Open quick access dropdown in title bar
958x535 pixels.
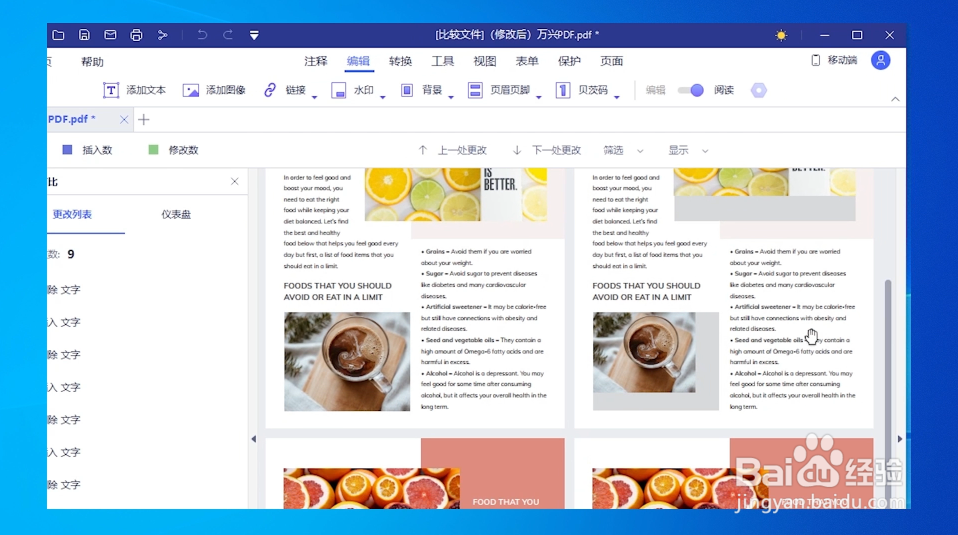[x=254, y=35]
